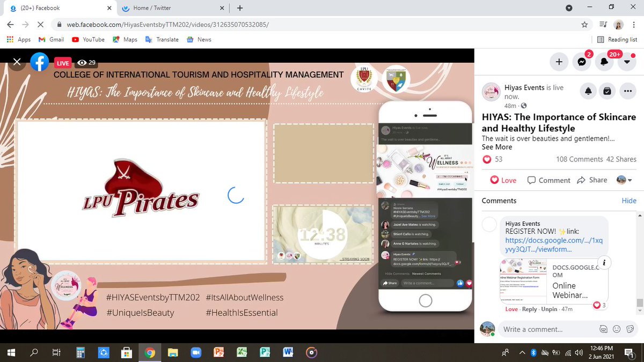The height and width of the screenshot is (362, 644).
Task: Select the (20+) Facebook browser tab
Action: coord(60,8)
